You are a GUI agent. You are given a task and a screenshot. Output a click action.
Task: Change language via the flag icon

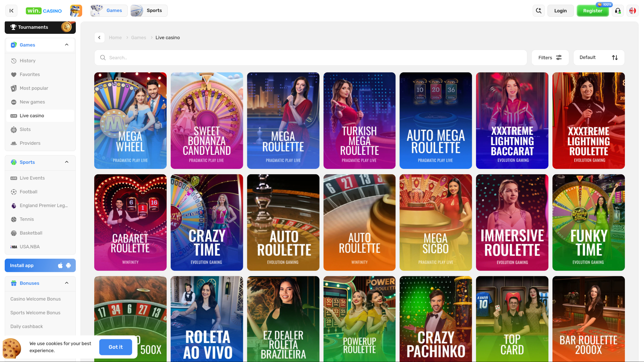tap(633, 11)
